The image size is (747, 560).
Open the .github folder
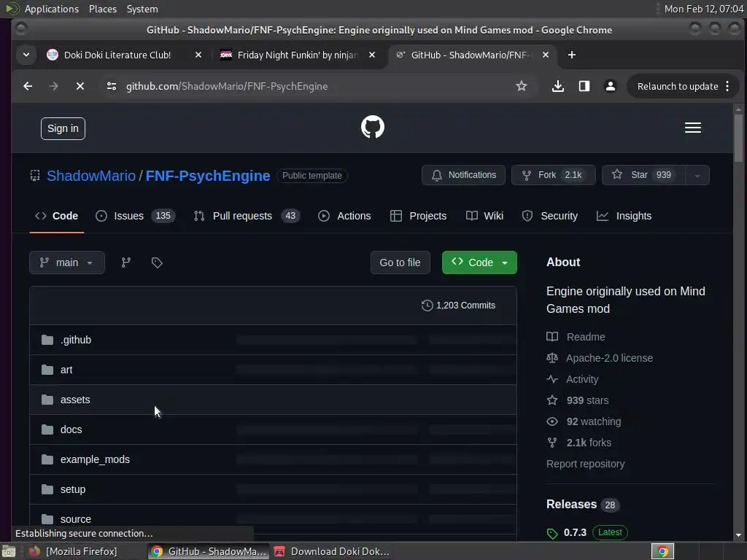76,340
